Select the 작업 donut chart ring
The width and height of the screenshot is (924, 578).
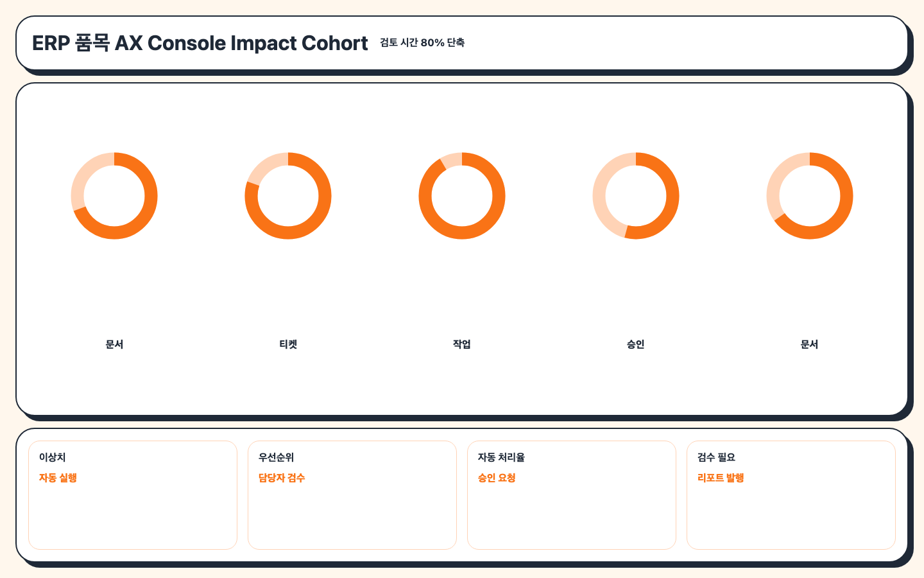pyautogui.click(x=462, y=196)
